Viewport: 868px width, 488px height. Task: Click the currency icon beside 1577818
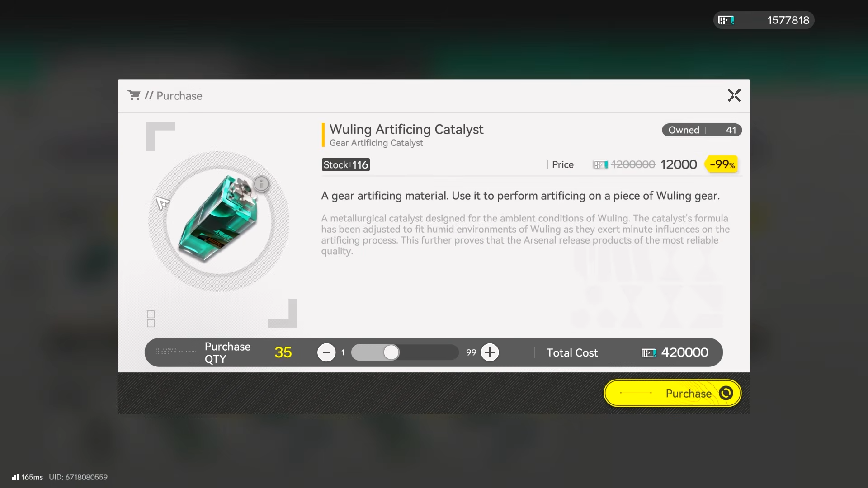(x=726, y=20)
